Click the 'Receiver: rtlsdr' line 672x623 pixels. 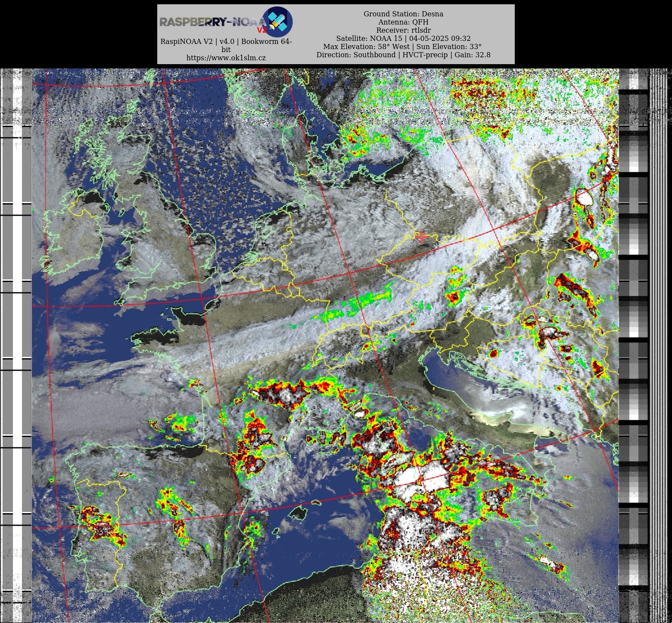coord(403,30)
